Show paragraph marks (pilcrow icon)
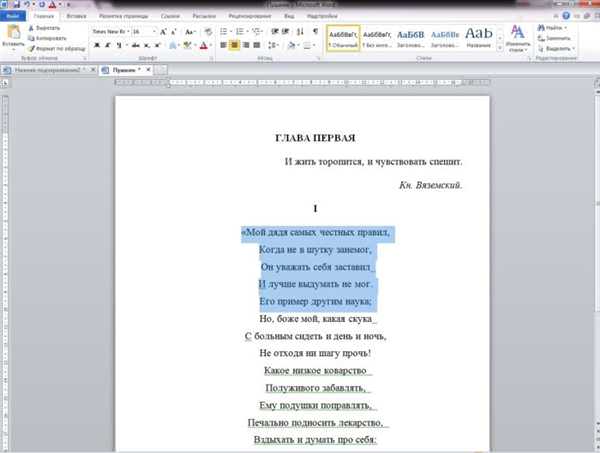The image size is (600, 453). pos(315,32)
